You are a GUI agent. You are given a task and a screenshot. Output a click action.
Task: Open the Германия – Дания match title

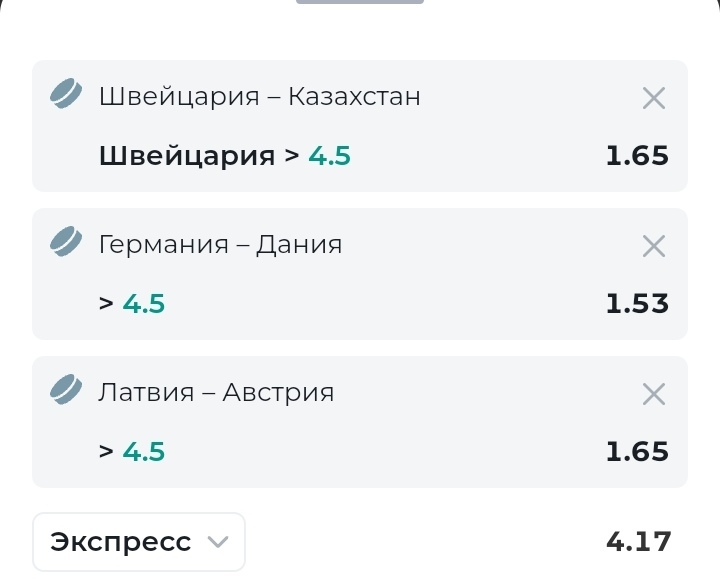click(220, 245)
